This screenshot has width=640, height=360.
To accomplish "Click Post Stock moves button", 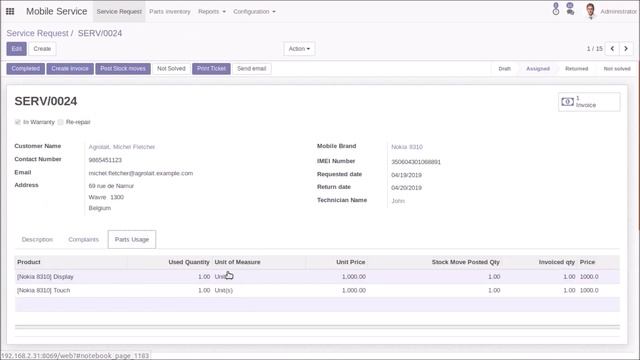I will tap(123, 69).
